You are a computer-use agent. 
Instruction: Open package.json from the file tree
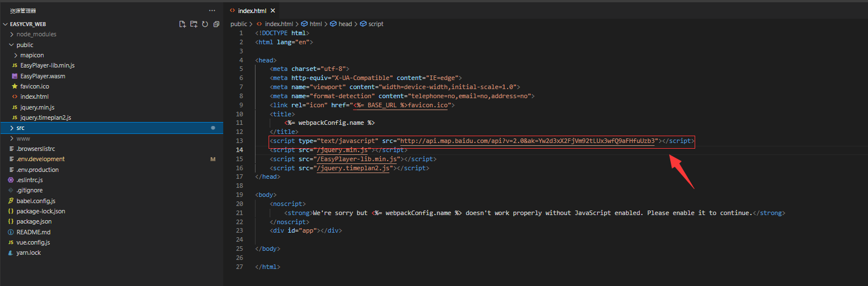(34, 221)
